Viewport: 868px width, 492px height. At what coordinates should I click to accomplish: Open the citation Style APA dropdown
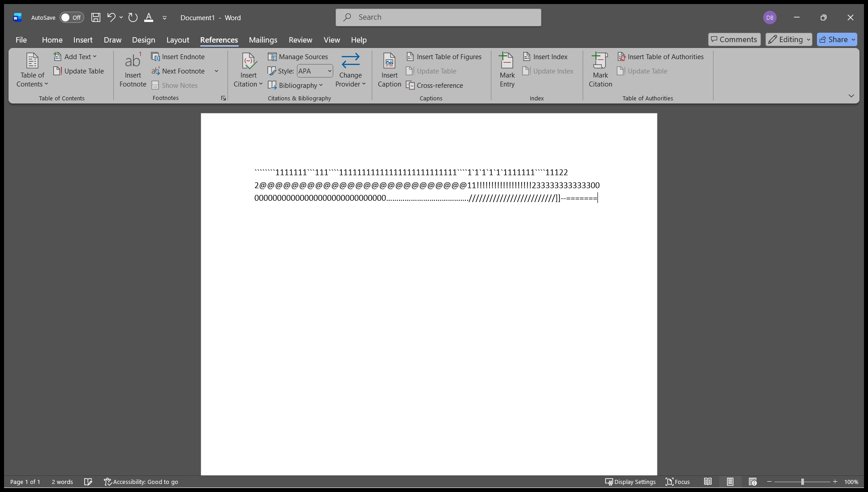(x=315, y=71)
